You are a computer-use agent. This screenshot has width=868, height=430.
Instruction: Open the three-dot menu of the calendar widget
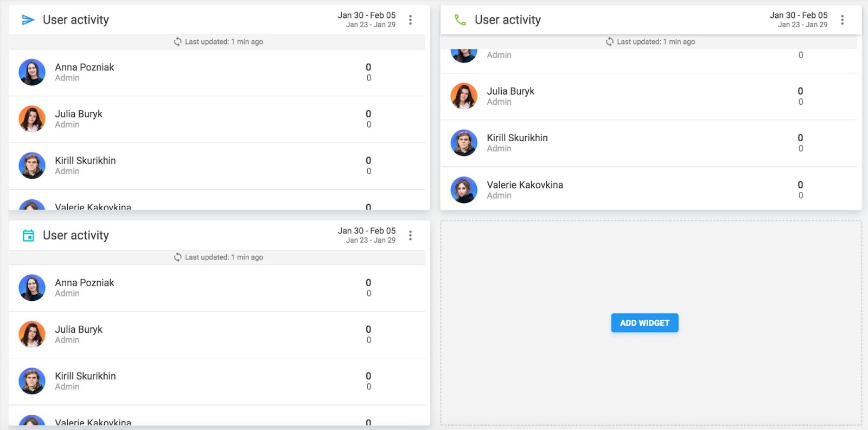411,236
